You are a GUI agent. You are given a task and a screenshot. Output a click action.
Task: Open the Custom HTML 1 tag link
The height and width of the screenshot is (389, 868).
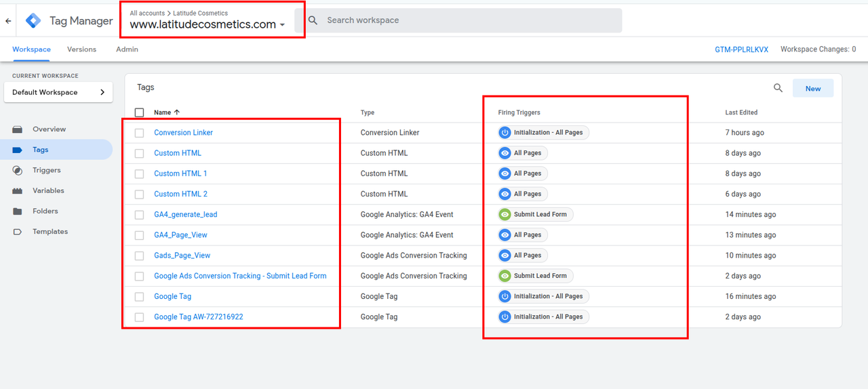pyautogui.click(x=180, y=173)
